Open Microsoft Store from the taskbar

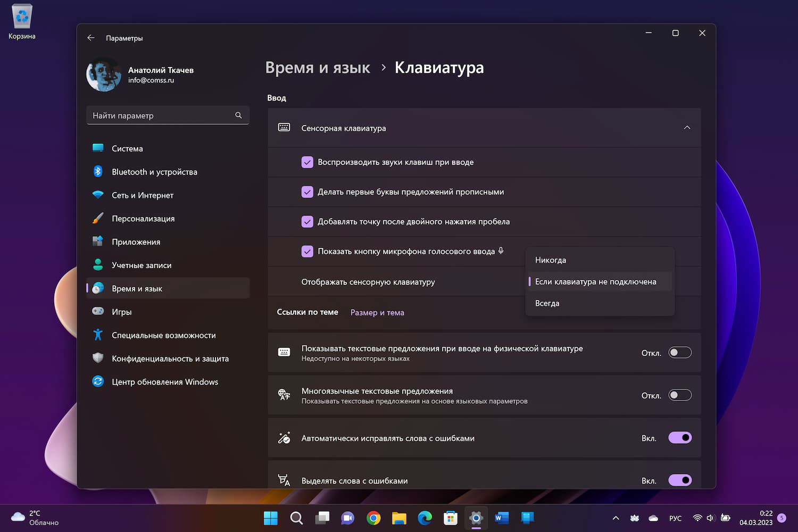pos(450,518)
